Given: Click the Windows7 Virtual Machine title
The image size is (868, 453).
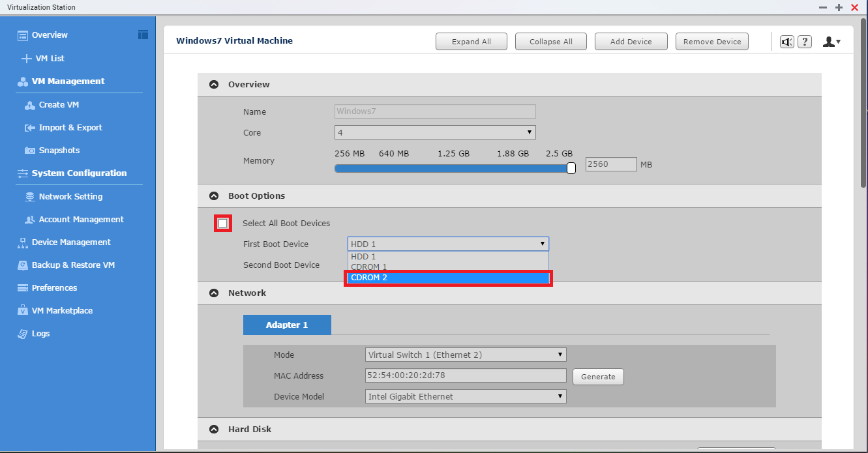Looking at the screenshot, I should coord(235,41).
